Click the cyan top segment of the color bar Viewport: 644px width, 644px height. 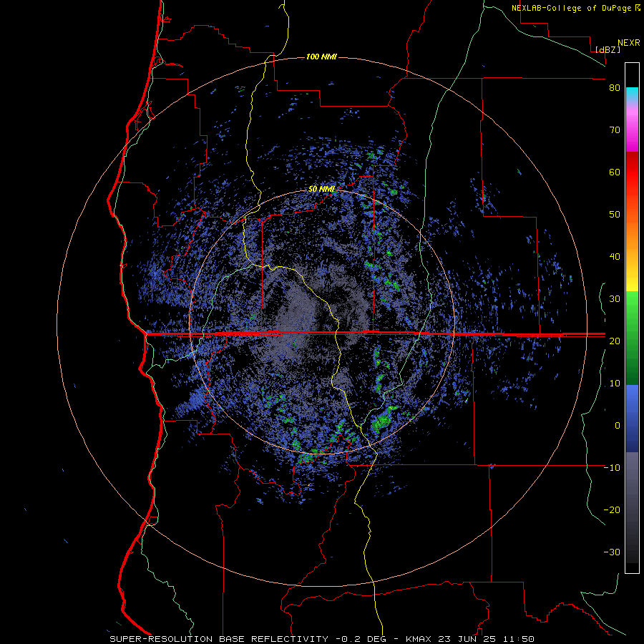pos(632,93)
